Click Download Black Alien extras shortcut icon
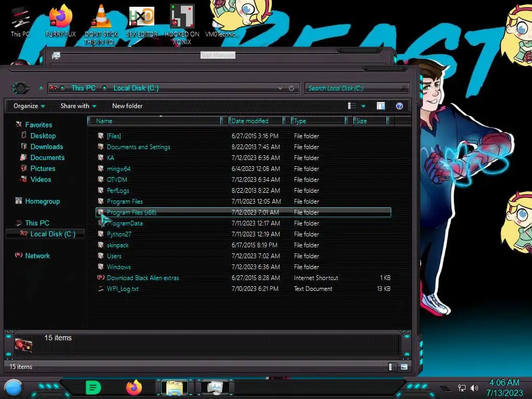This screenshot has height=399, width=532. point(101,277)
